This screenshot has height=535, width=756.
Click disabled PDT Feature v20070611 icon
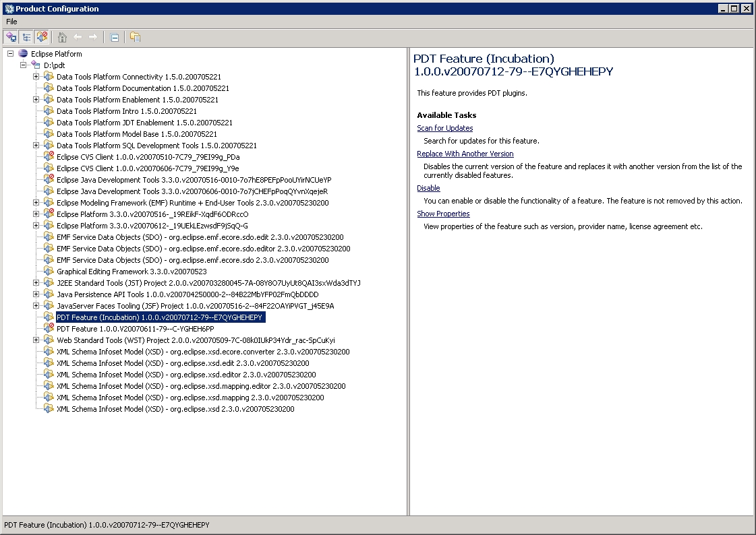tap(49, 328)
